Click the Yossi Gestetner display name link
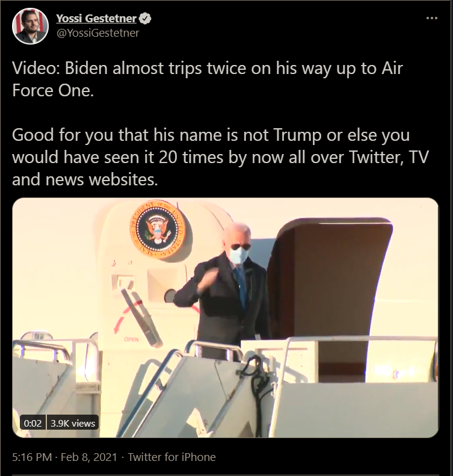 tap(96, 19)
